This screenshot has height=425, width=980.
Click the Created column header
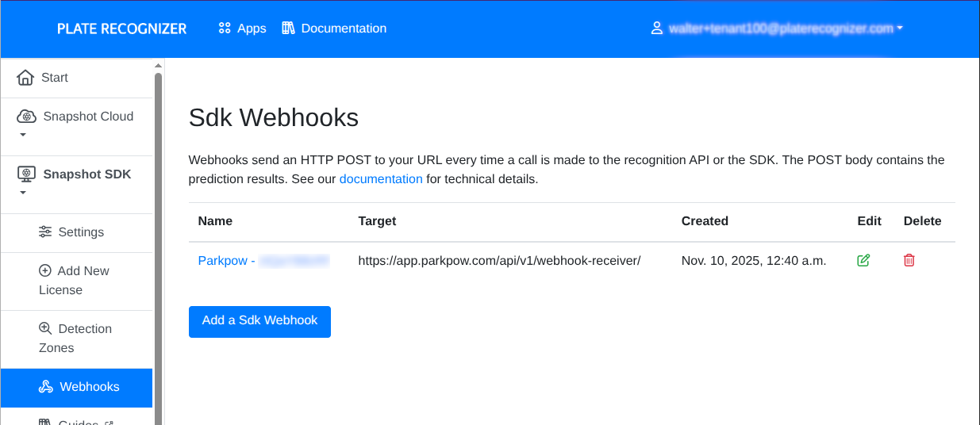point(705,221)
